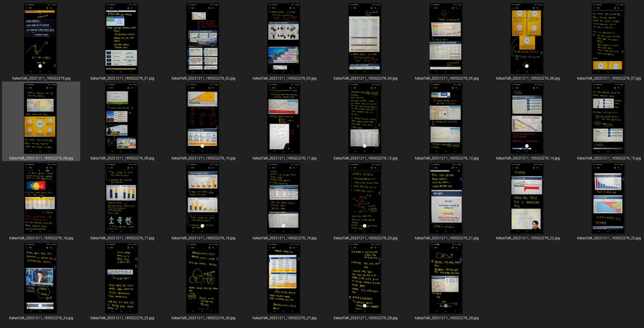Screen dimensions: 644x328
Task: Click file name KakaoTalk_20231211_165022276_23.jpg
Action: (x=609, y=238)
